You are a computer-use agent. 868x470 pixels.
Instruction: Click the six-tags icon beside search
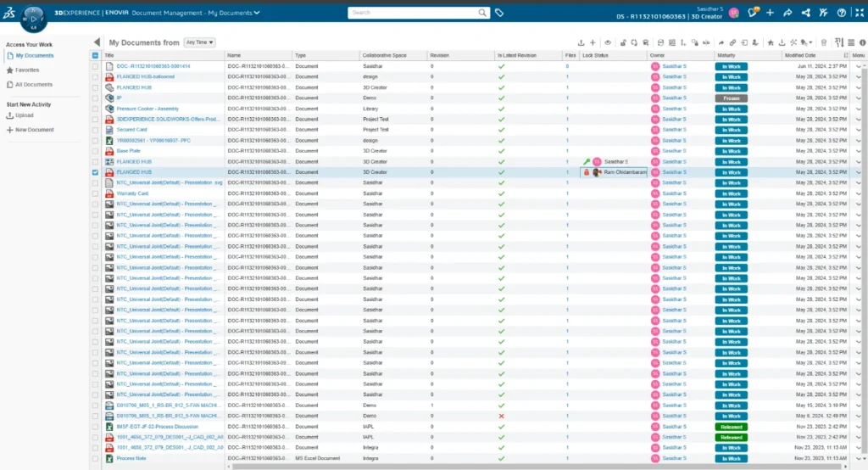(499, 13)
